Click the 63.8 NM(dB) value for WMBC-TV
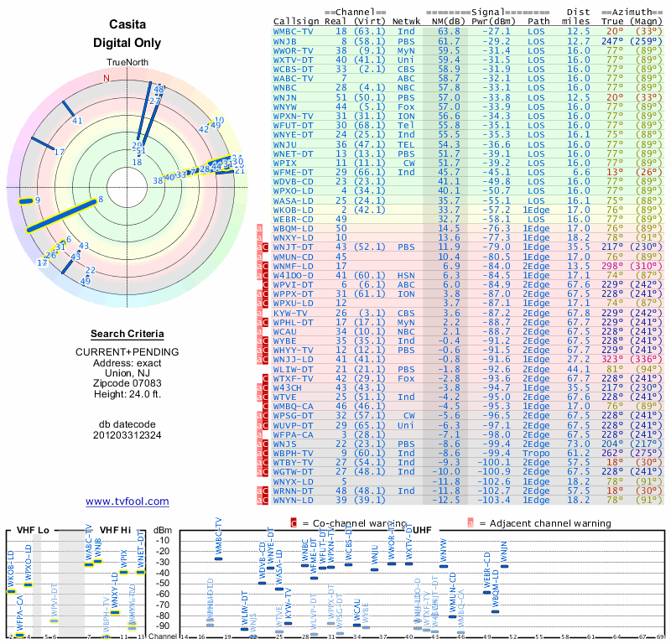 coord(449,32)
